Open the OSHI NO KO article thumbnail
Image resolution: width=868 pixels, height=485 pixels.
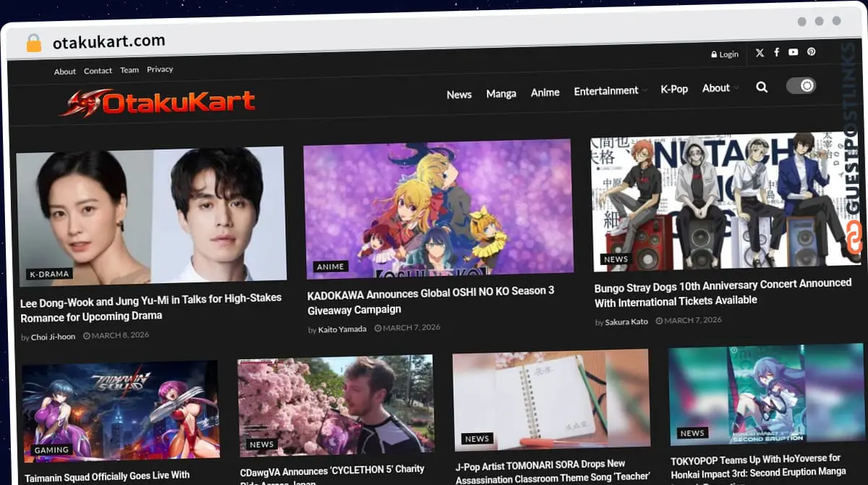pos(438,207)
